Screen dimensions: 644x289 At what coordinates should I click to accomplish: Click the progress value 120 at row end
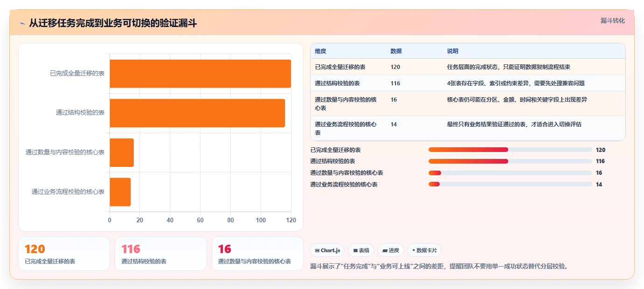[601, 150]
